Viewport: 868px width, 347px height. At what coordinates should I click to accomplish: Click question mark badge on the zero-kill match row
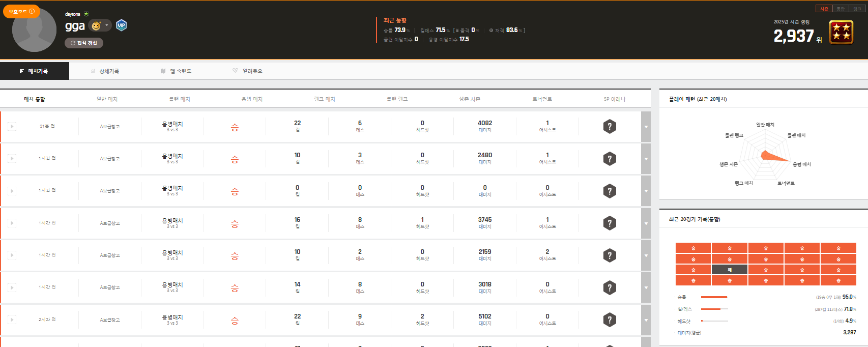(610, 191)
